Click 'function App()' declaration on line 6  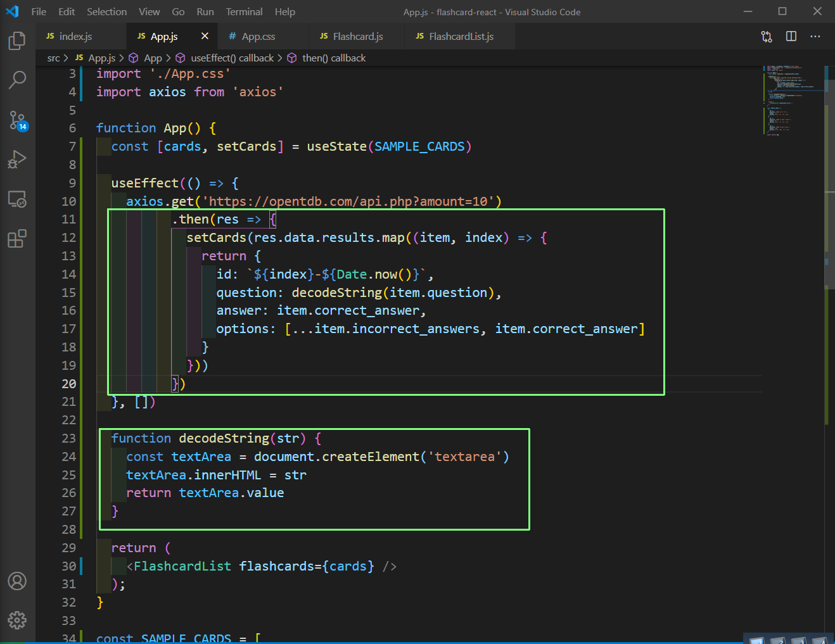click(x=148, y=128)
